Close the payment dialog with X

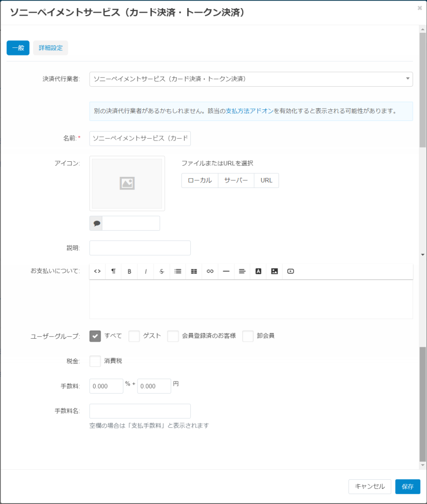point(419,8)
